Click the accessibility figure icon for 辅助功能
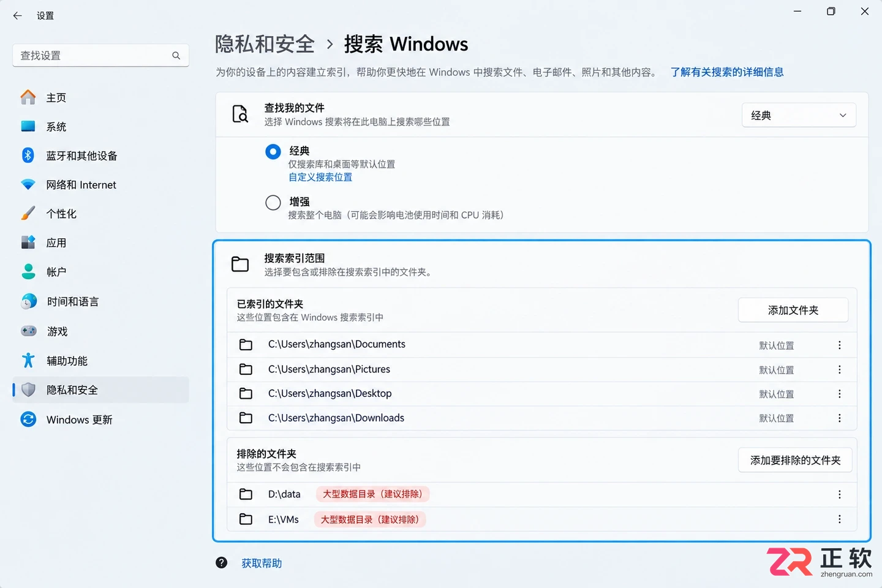 click(28, 361)
